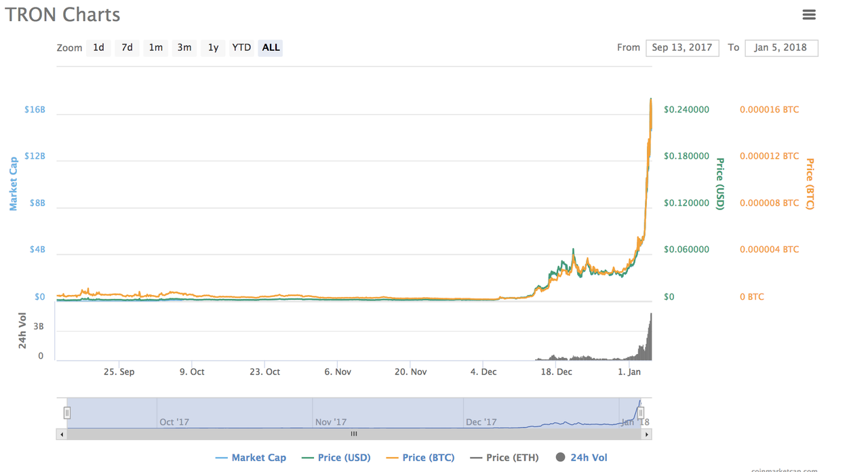Select the YTD zoom range
The image size is (868, 472).
(241, 47)
